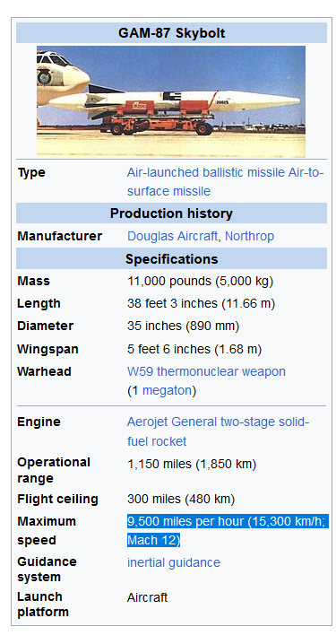The image size is (336, 644).
Task: Click the Flight ceiling value 300 miles
Action: click(181, 500)
